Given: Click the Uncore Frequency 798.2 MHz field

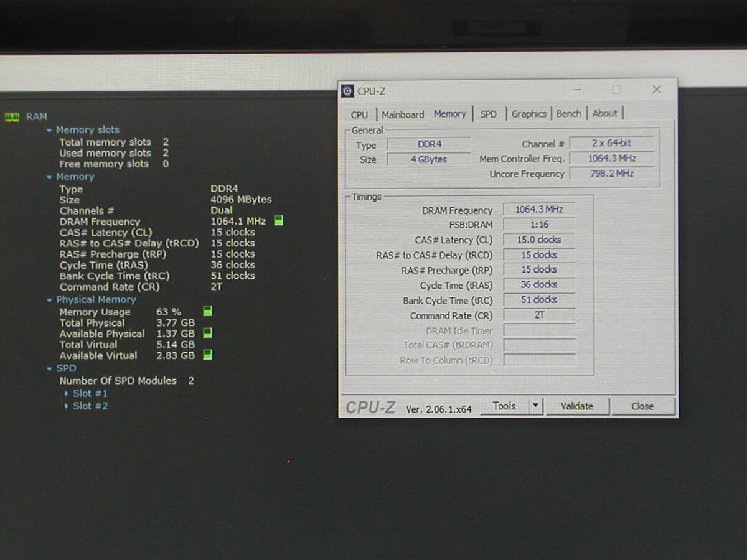Looking at the screenshot, I should (x=612, y=174).
